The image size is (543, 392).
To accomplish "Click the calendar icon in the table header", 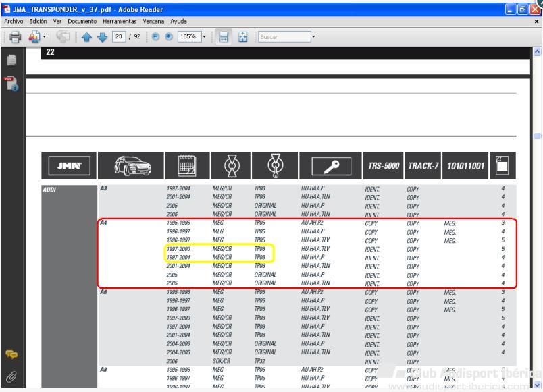I will (187, 166).
